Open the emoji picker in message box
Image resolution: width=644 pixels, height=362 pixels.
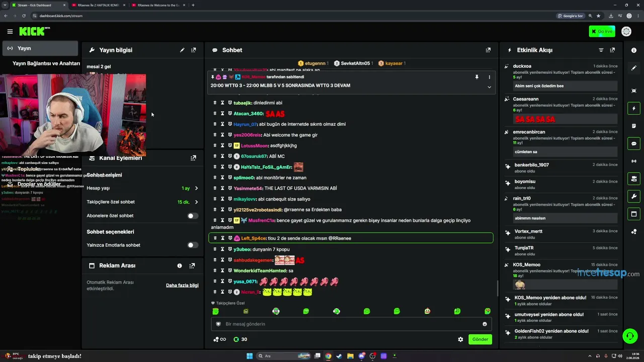click(x=485, y=324)
